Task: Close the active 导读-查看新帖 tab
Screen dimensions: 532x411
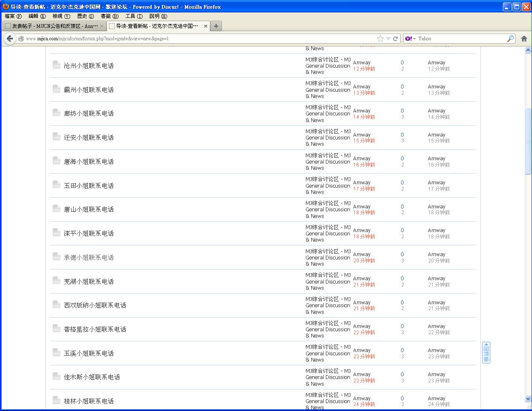Action: coord(205,26)
